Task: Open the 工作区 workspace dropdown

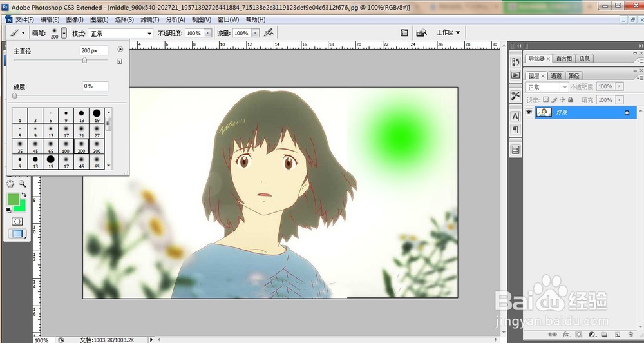Action: click(448, 32)
